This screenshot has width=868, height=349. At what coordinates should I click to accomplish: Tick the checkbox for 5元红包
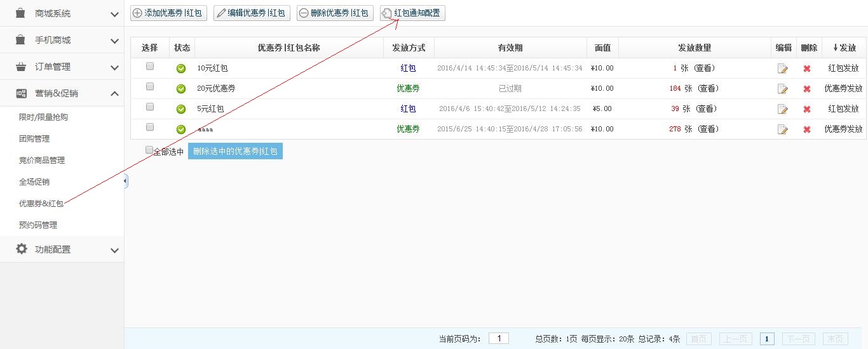coord(150,107)
